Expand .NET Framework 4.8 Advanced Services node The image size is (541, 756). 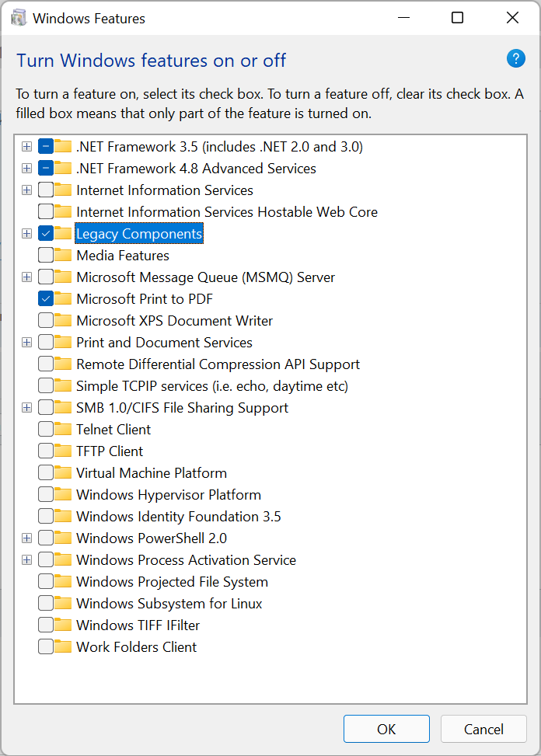27,169
